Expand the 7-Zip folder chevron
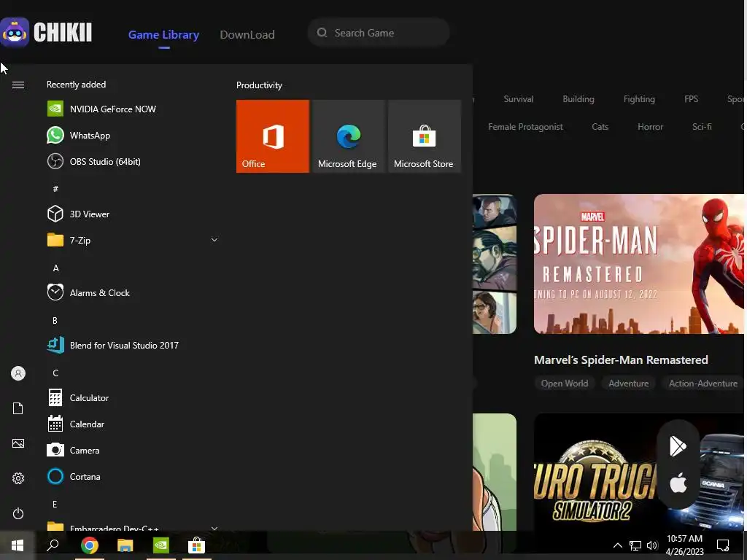Image resolution: width=747 pixels, height=560 pixels. point(214,240)
